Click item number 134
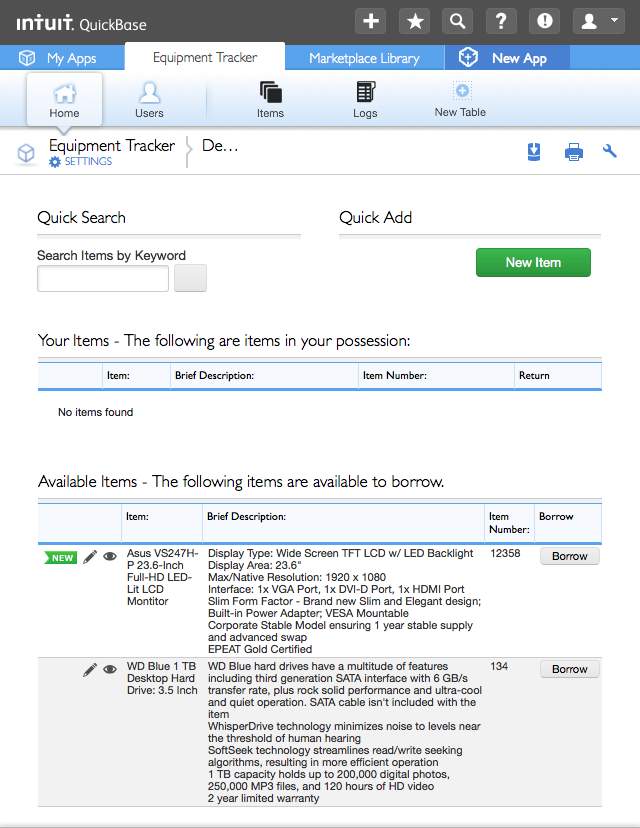This screenshot has width=640, height=828. [x=499, y=666]
